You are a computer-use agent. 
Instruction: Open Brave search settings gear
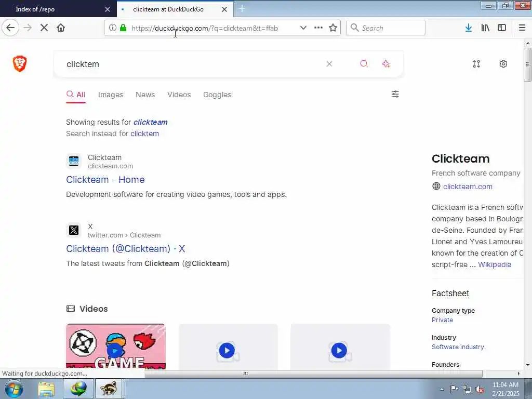(x=503, y=64)
